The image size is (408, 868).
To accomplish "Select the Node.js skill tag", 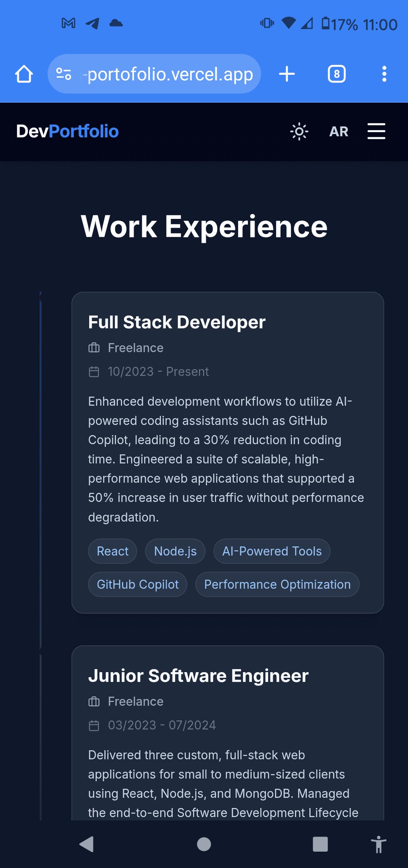I will pyautogui.click(x=175, y=551).
